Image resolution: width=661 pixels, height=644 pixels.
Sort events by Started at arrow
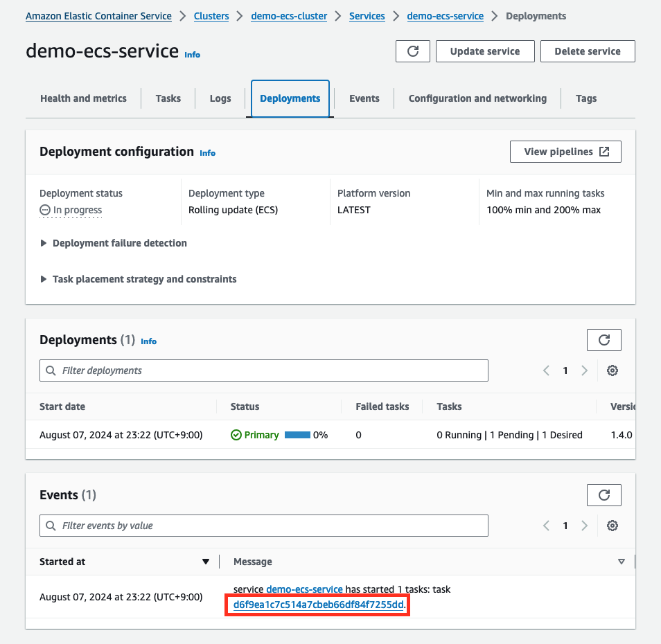click(x=206, y=562)
